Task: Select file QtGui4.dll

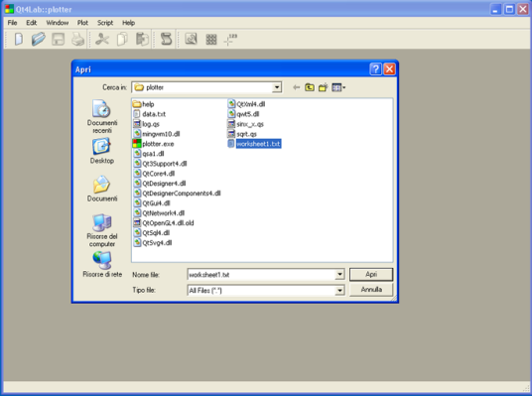Action: 152,202
